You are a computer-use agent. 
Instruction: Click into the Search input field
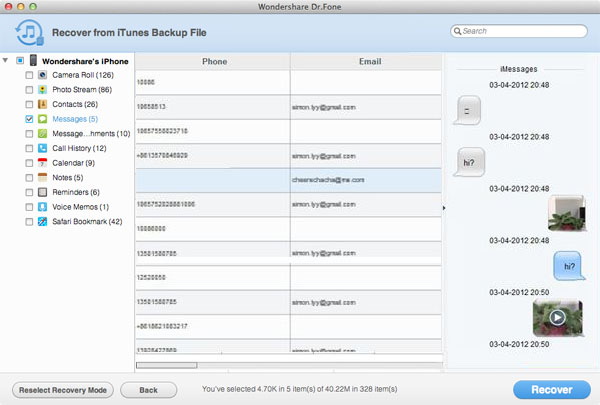pos(519,31)
